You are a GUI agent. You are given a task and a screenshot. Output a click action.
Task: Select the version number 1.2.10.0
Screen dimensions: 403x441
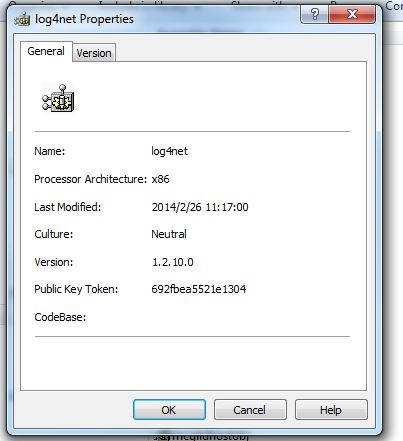[173, 262]
